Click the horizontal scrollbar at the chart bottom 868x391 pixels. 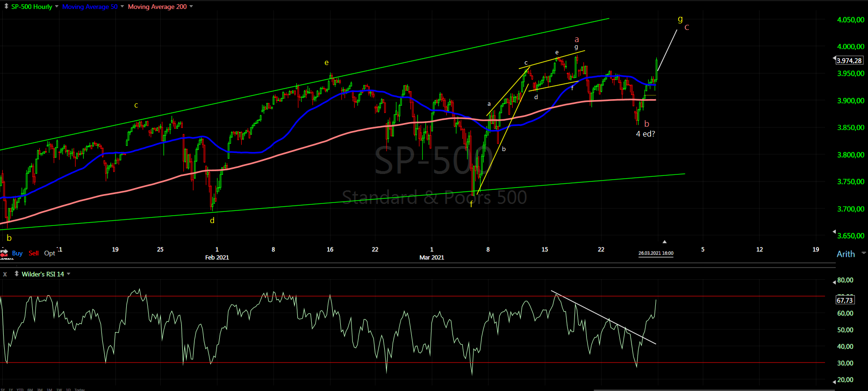[x=714, y=390]
